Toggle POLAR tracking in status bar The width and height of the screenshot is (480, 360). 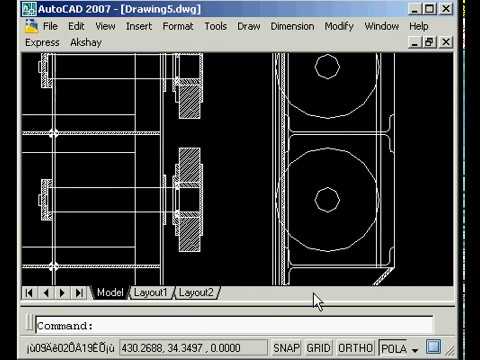click(393, 348)
